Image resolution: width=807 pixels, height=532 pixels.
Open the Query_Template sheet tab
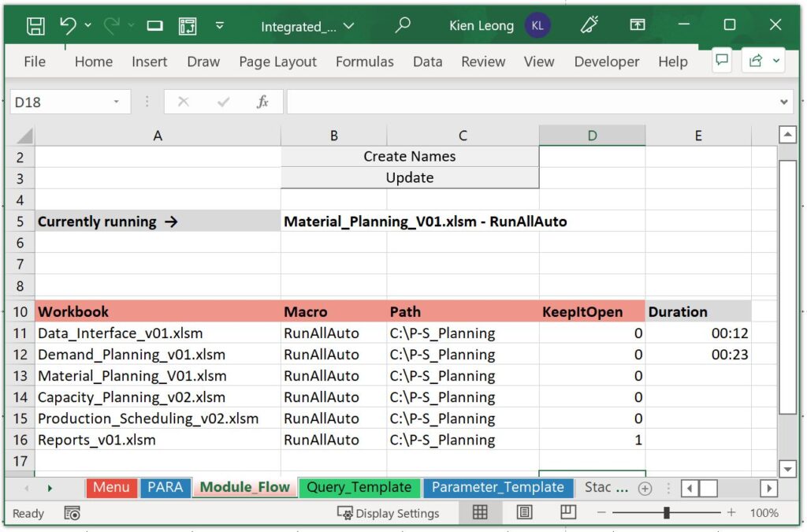[359, 487]
